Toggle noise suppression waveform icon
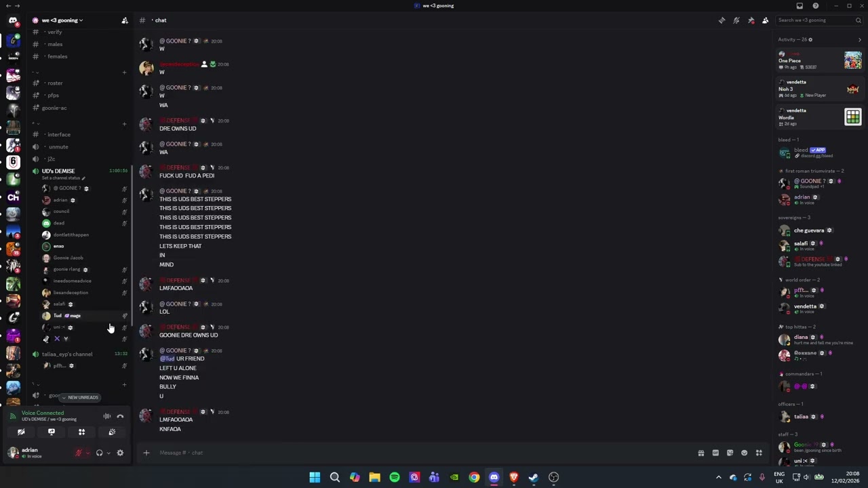 (106, 416)
